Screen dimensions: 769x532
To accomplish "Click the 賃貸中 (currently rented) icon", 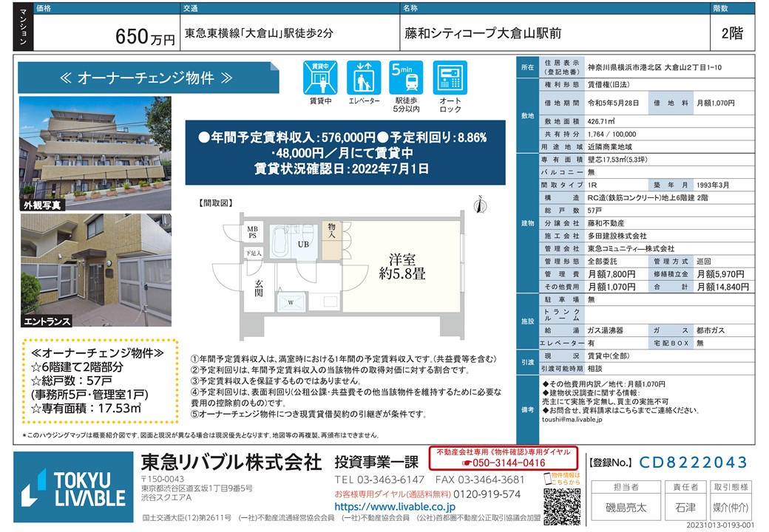I will [320, 78].
